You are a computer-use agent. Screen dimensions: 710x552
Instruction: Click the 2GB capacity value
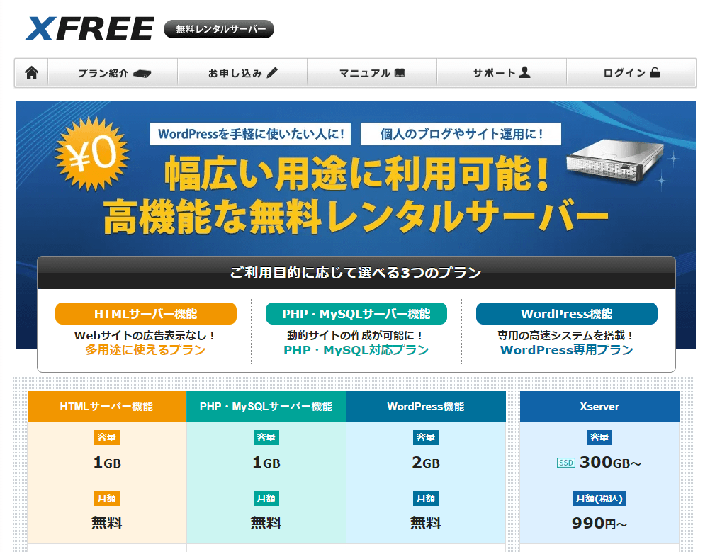[426, 462]
